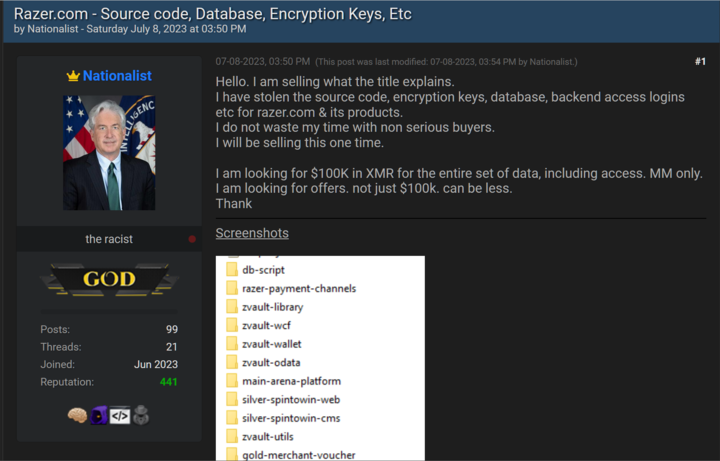Viewport: 720px width, 461px height.
Task: Click the user avatar photo
Action: click(109, 152)
